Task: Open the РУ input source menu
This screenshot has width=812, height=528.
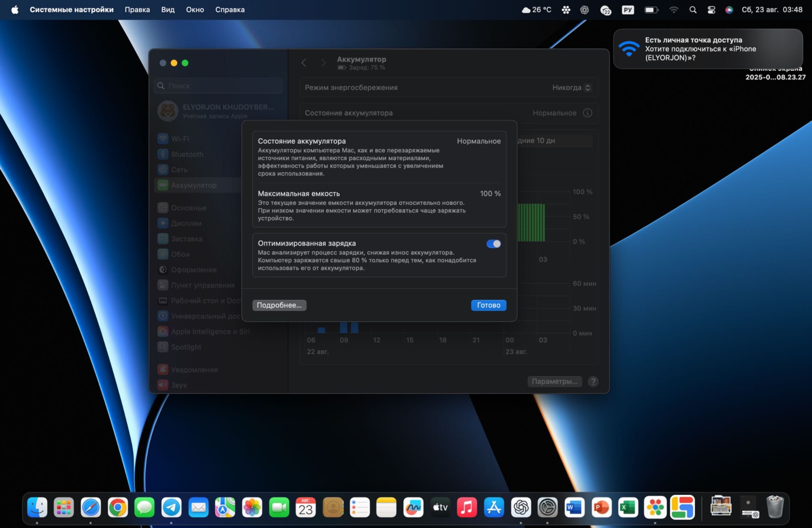Action: [x=628, y=10]
